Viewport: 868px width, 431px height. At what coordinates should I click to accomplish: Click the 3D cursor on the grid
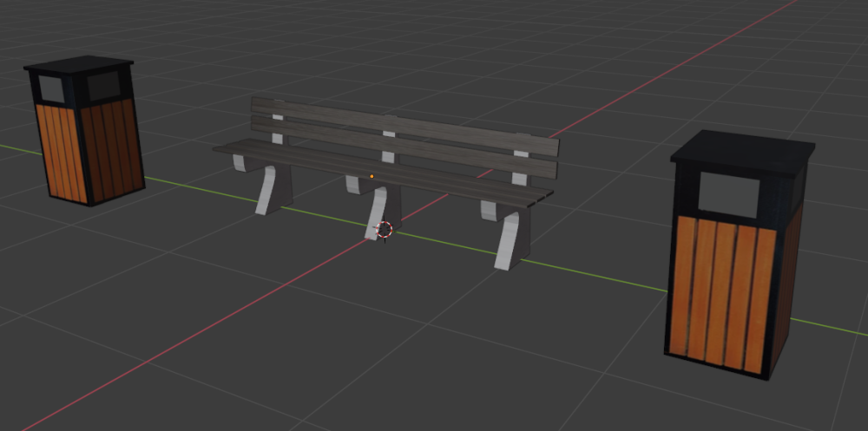click(385, 230)
